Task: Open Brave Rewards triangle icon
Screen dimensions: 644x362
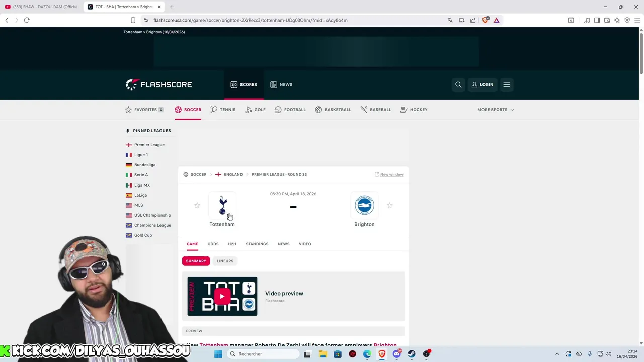Action: 496,20
